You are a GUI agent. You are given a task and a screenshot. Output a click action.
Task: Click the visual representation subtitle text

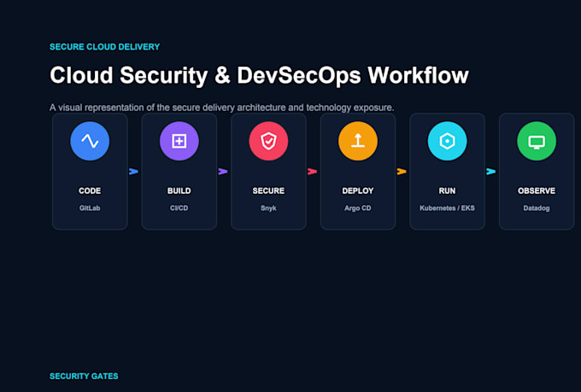(x=221, y=108)
